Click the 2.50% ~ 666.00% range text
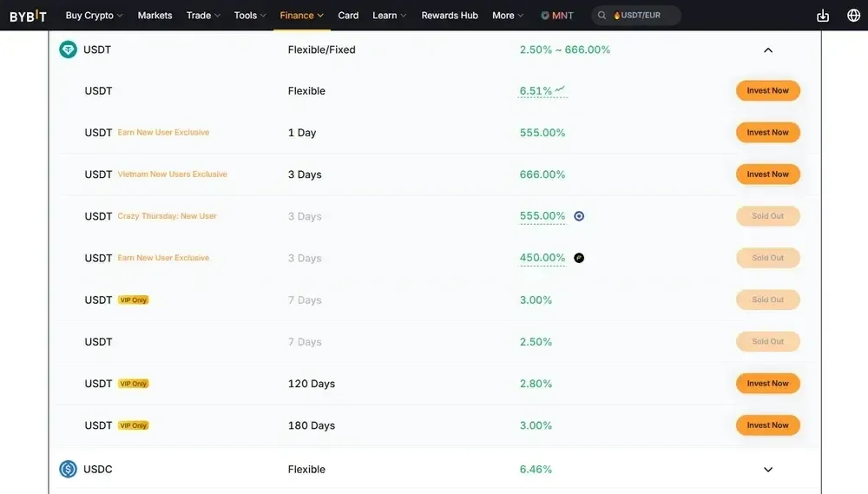Image resolution: width=868 pixels, height=494 pixels. [x=565, y=49]
